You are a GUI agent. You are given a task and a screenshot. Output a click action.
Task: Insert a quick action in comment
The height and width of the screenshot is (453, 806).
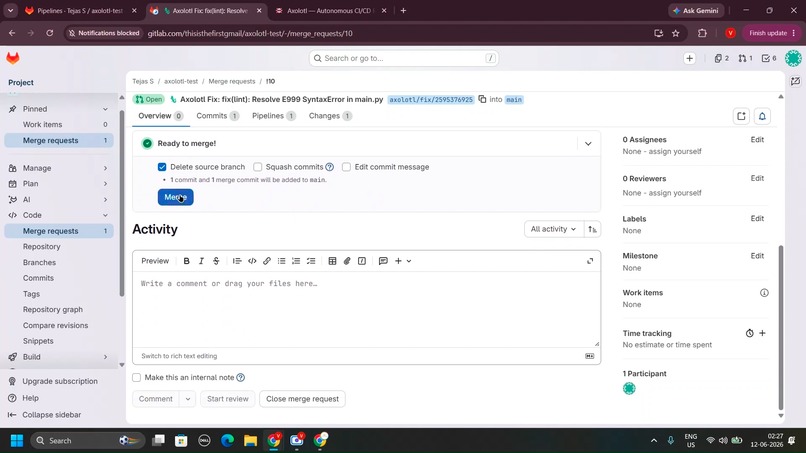[x=362, y=261]
